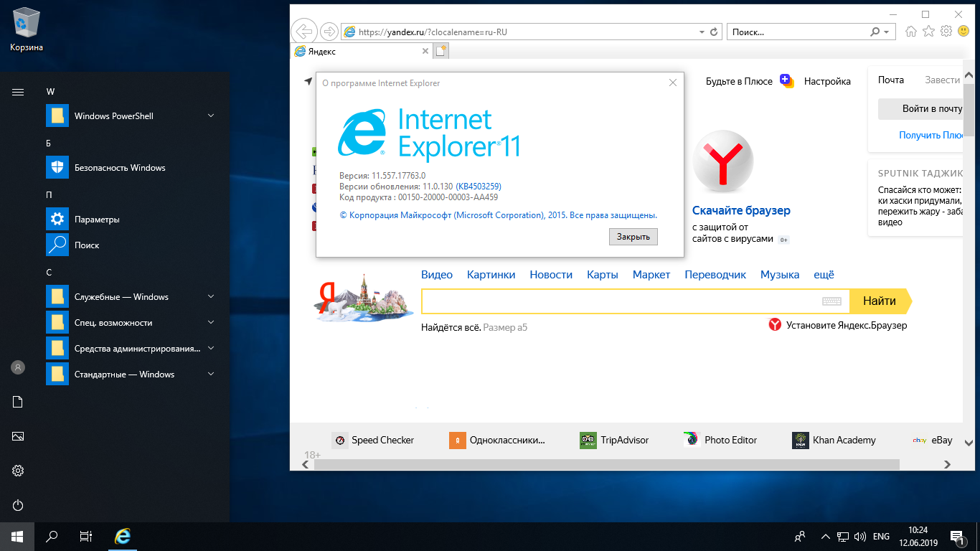Open the Recycle Bin (Корзина) desktop icon
Image resolution: width=980 pixels, height=551 pixels.
tap(27, 29)
